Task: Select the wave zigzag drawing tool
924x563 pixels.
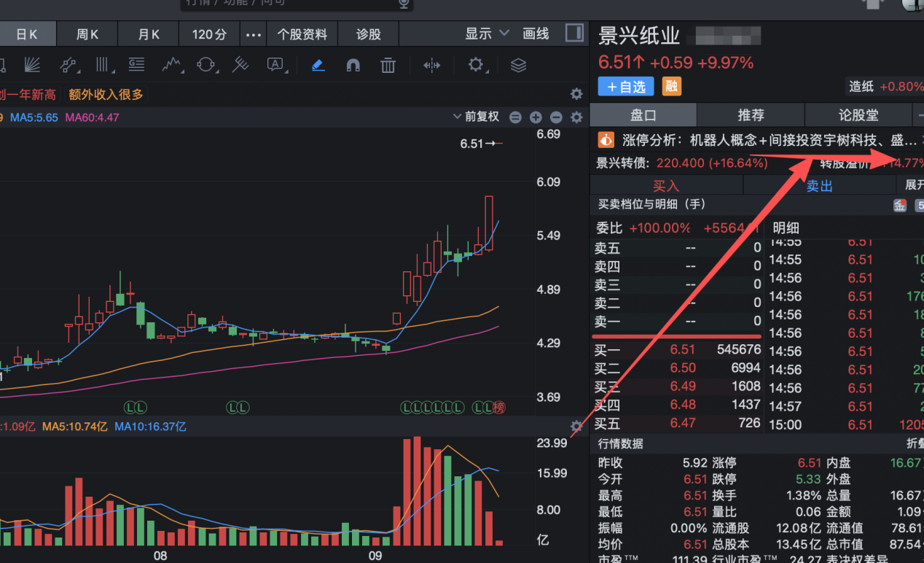Action: pyautogui.click(x=172, y=65)
